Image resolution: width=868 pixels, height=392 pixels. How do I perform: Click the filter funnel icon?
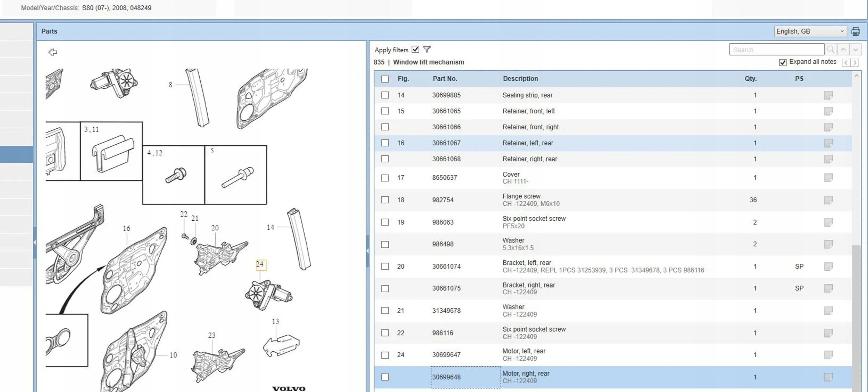click(427, 49)
